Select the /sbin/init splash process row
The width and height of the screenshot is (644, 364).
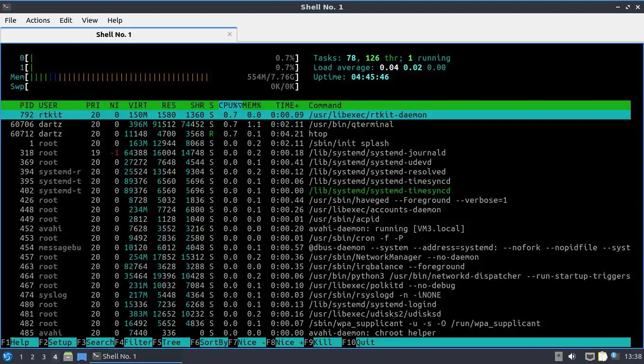click(316, 143)
